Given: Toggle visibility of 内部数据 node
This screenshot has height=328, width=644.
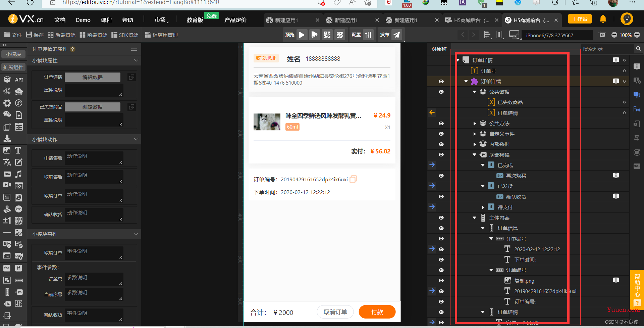Looking at the screenshot, I should [441, 144].
